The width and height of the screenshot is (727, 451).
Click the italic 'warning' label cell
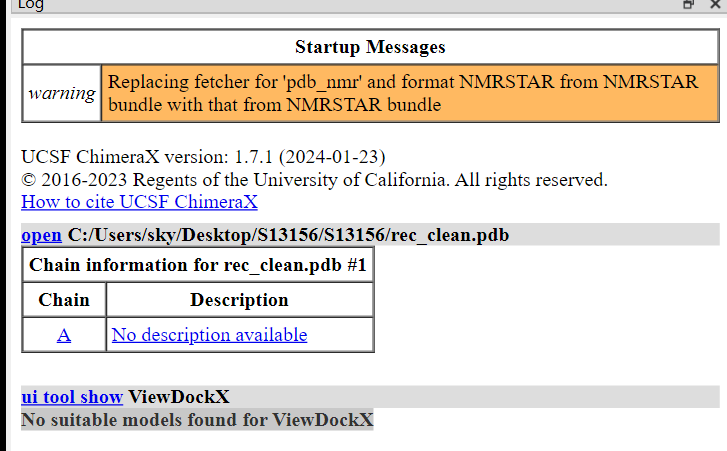[x=62, y=94]
